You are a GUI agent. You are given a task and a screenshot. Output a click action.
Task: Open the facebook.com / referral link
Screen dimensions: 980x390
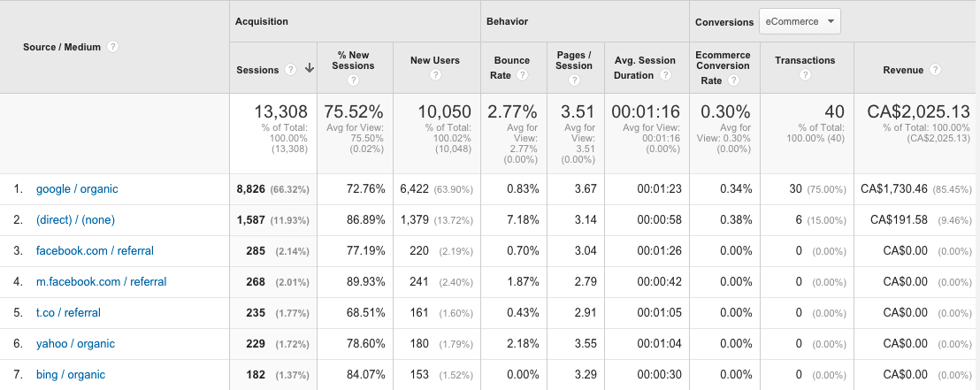tap(95, 251)
